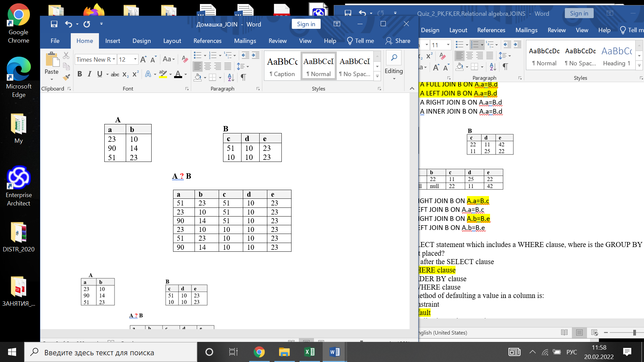Image resolution: width=644 pixels, height=362 pixels.
Task: Open View tab in Домашка_JOIN window
Action: (x=305, y=41)
